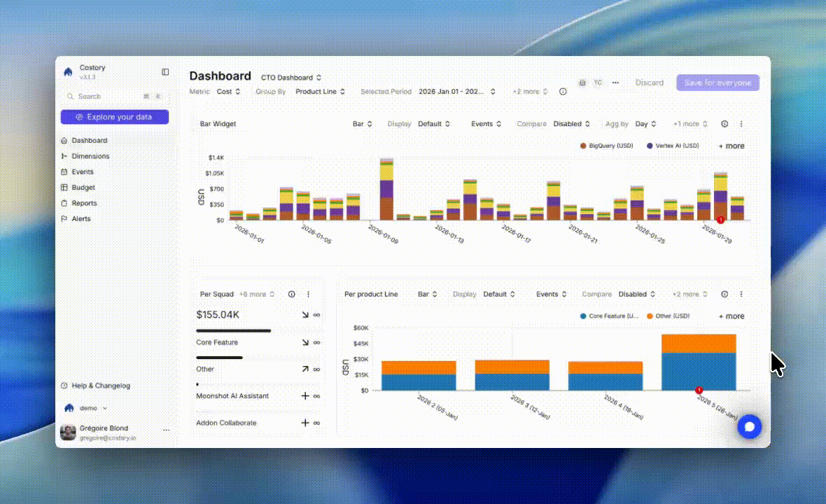Click the plus icon on Addon Collaborate row
The height and width of the screenshot is (504, 826).
(305, 423)
